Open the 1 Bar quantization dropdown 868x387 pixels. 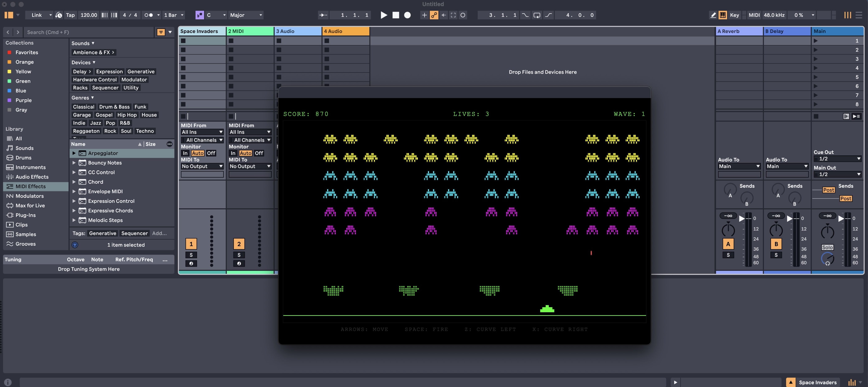[173, 15]
